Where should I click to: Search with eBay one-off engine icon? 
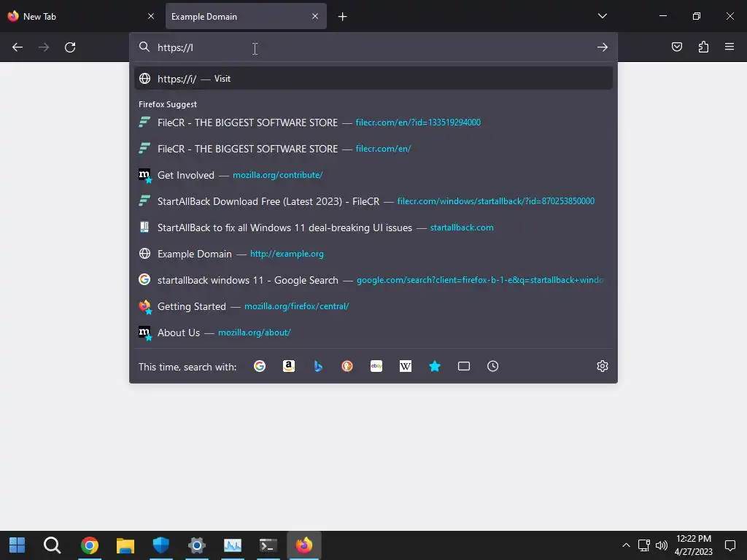pos(376,366)
